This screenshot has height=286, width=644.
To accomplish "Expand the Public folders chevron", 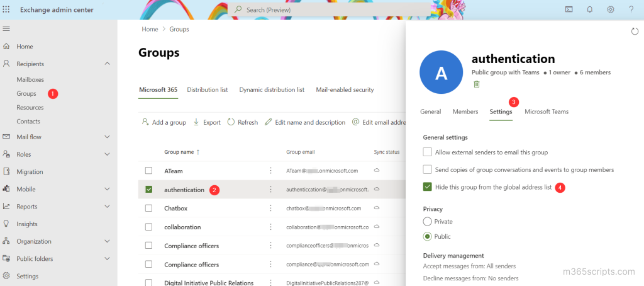I will coord(107,258).
